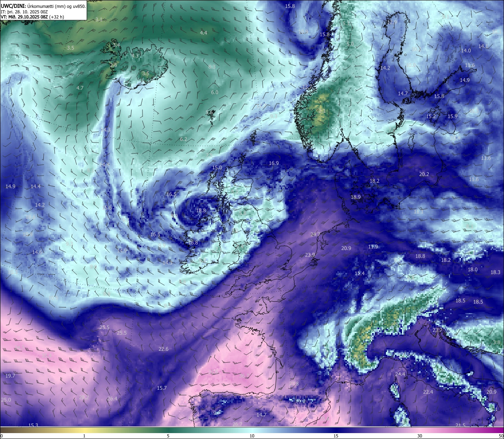This screenshot has width=504, height=439.
Task: Click the 21.5 value label
Action: point(460,425)
